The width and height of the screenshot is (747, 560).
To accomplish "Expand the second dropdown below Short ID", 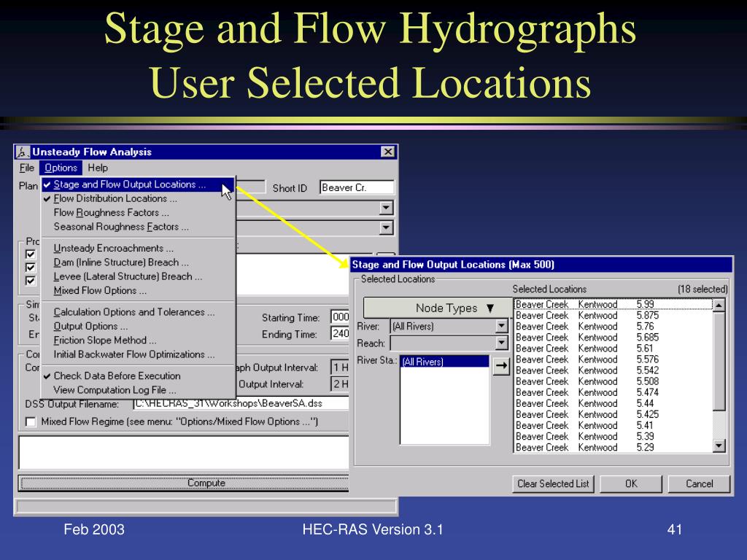I will tap(387, 227).
